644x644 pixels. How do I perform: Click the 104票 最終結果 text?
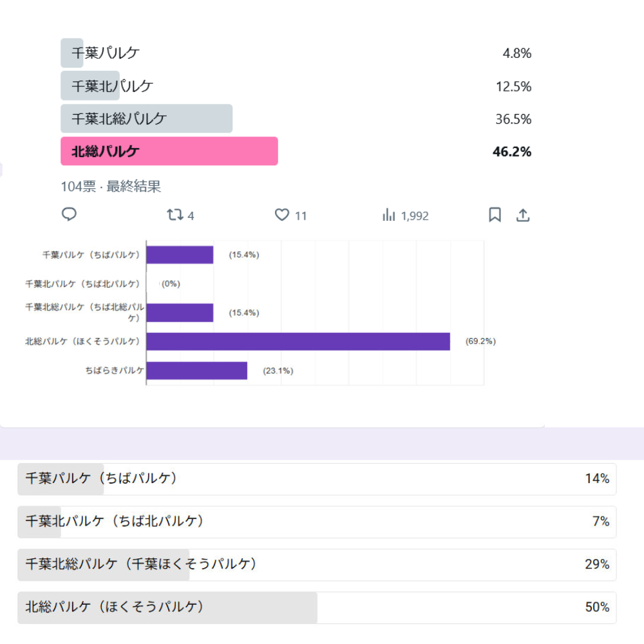[111, 187]
